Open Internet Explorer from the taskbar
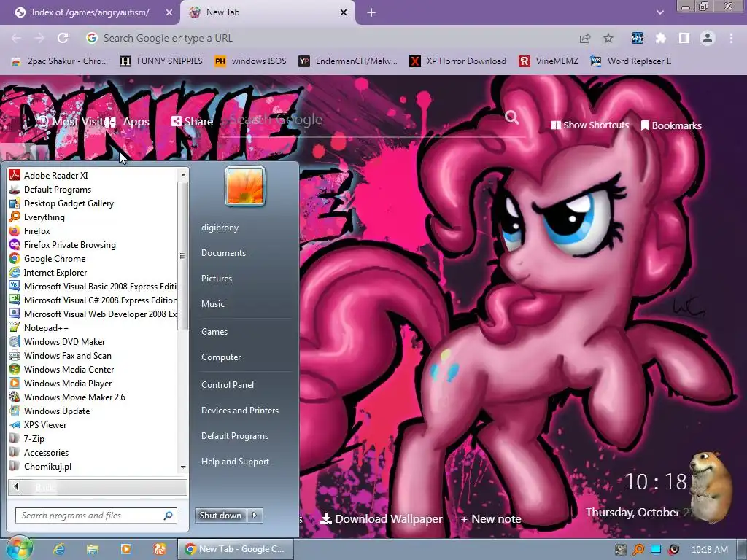This screenshot has height=560, width=747. (59, 549)
